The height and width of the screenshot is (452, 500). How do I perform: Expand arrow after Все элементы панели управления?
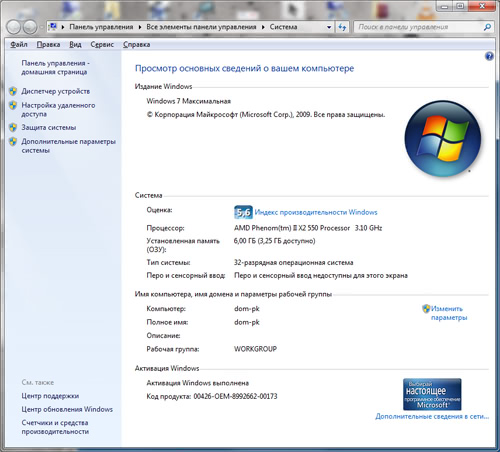point(263,27)
